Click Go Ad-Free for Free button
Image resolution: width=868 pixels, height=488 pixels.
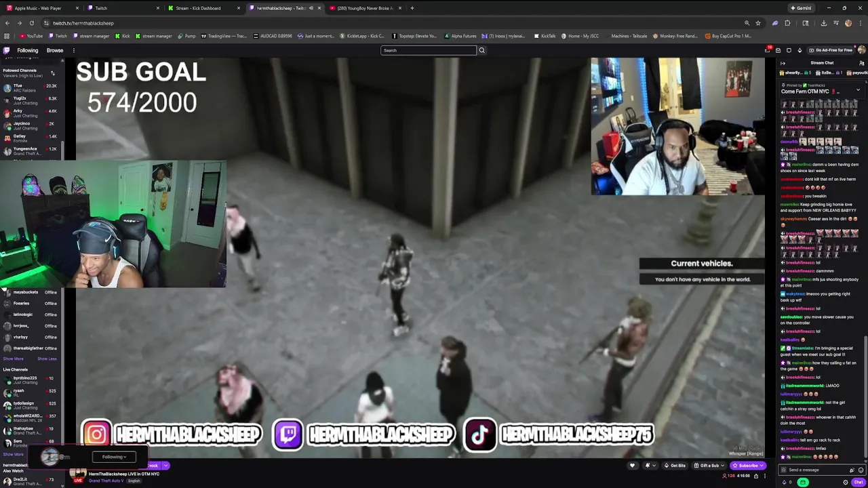tap(831, 50)
